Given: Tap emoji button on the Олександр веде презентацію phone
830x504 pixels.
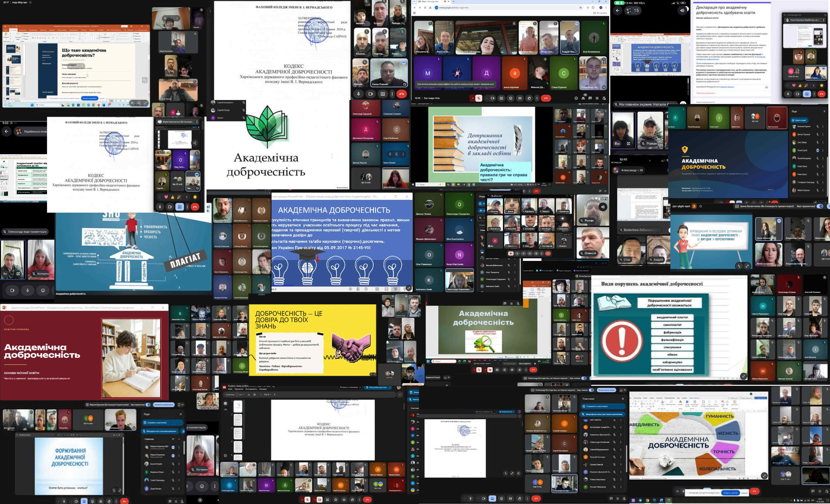Looking at the screenshot, I should (43, 290).
